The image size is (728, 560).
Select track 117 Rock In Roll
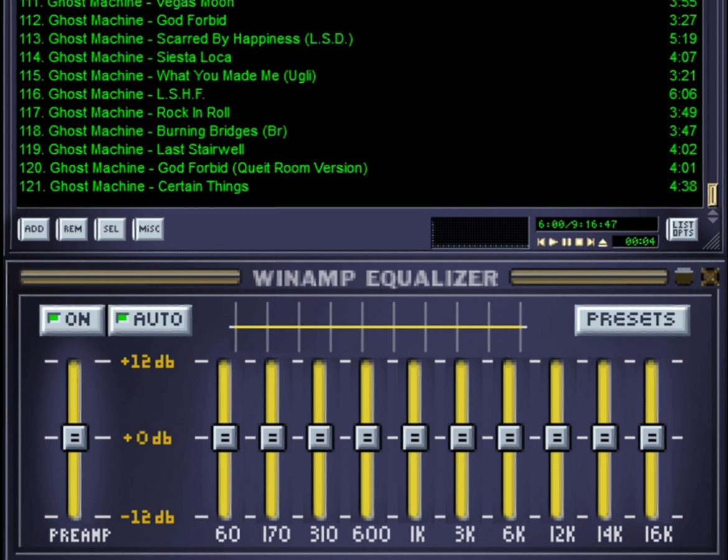click(x=358, y=113)
